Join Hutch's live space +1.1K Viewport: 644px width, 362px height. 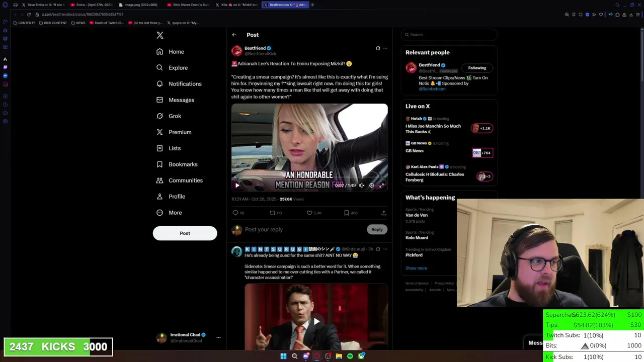(482, 128)
